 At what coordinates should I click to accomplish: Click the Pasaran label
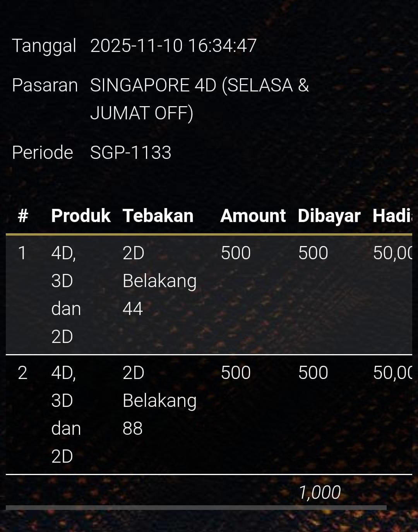pos(45,85)
